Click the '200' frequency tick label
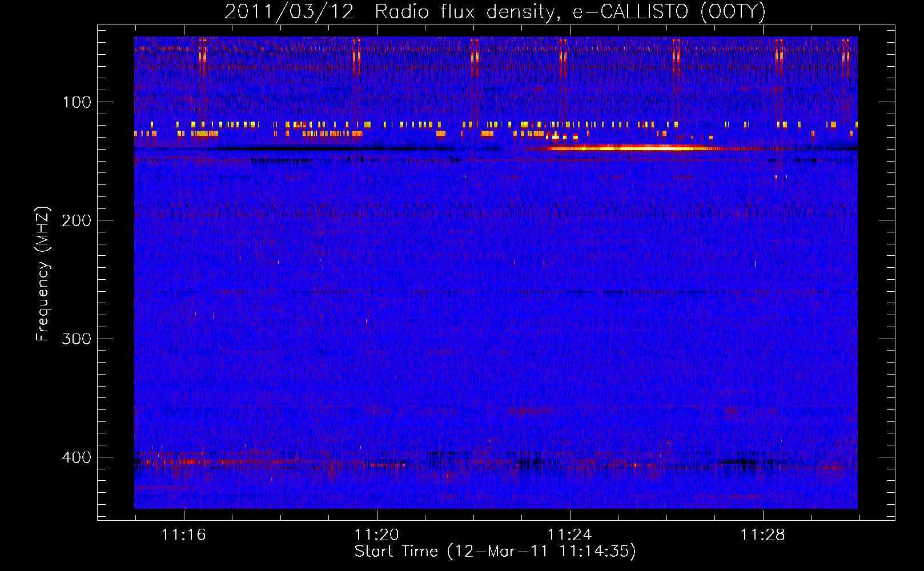 tap(77, 220)
